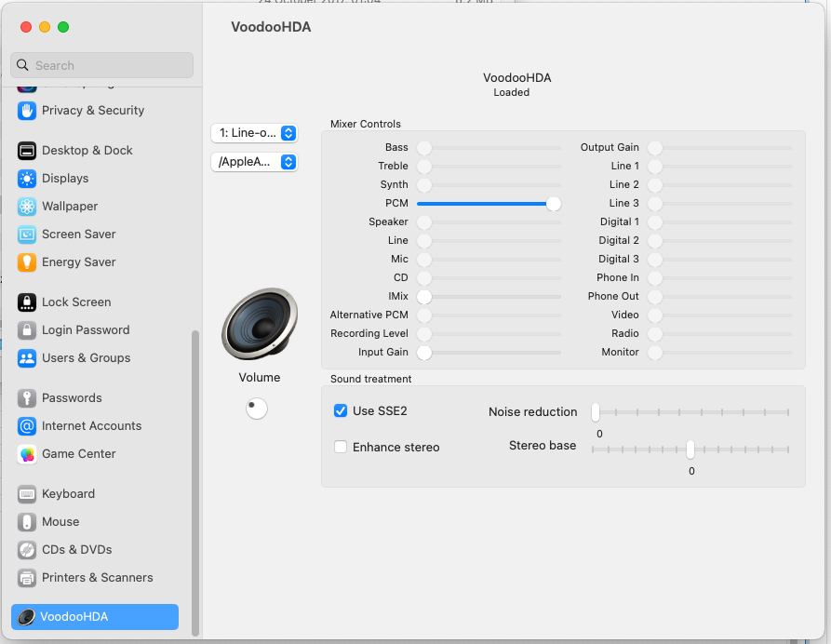Viewport: 831px width, 644px height.
Task: Select the Users & Groups icon
Action: (x=26, y=358)
